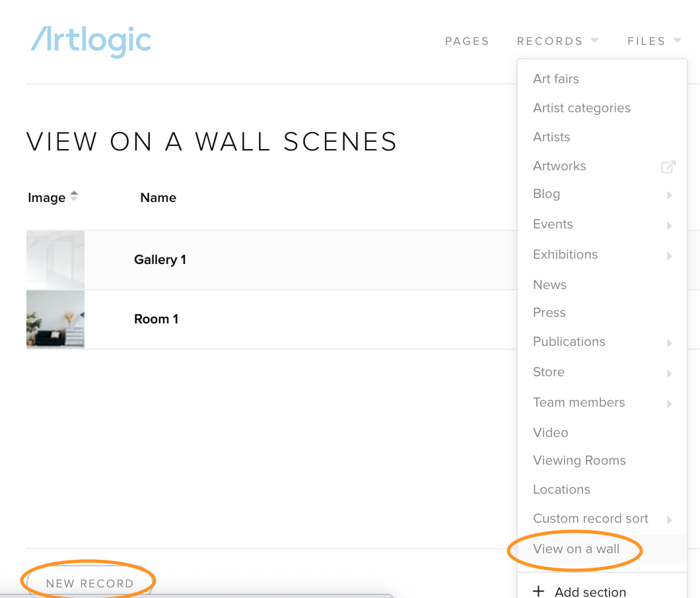Open the Gallery 1 scene record
The height and width of the screenshot is (598, 700).
pyautogui.click(x=160, y=259)
